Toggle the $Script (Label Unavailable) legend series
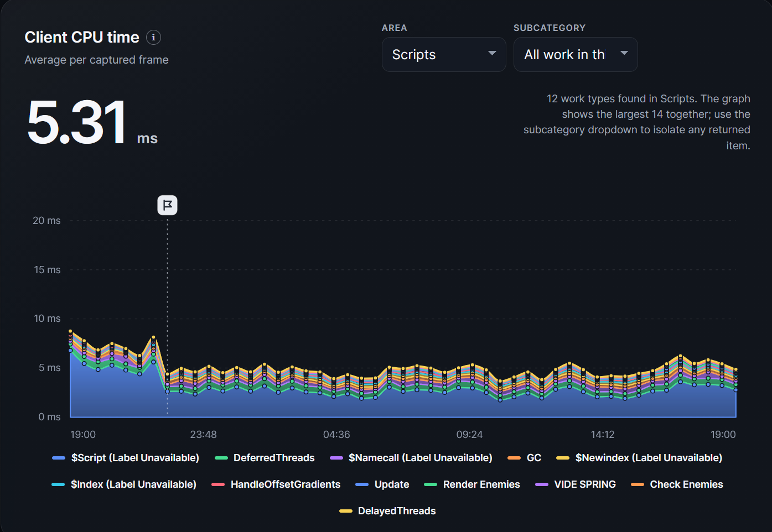 [126, 458]
